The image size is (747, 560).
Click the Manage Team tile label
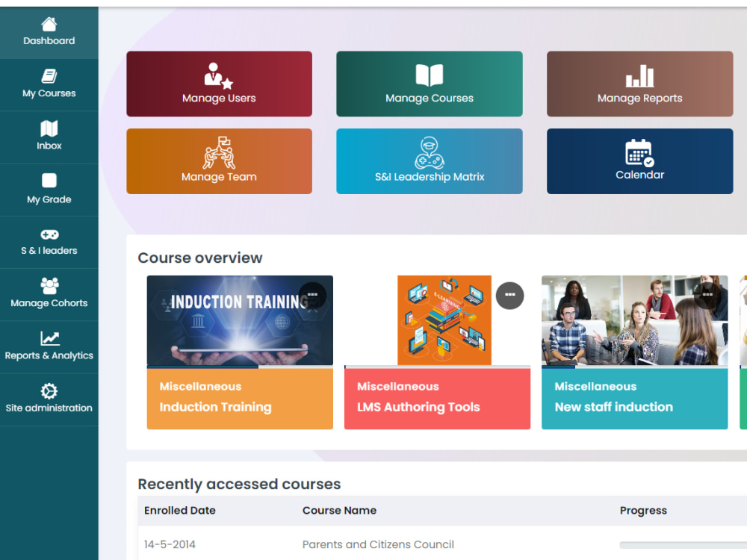(219, 177)
